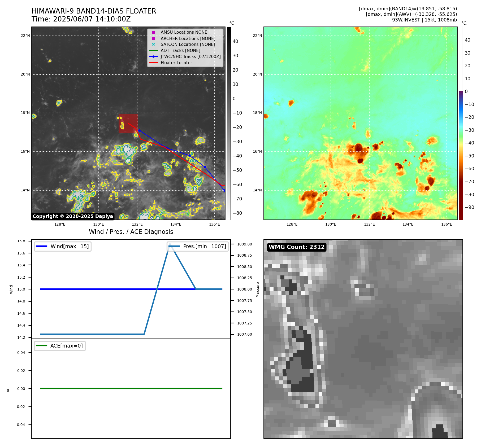481x448 pixels.
Task: Click the rainbow temperature colorbar on right
Action: [x=461, y=123]
